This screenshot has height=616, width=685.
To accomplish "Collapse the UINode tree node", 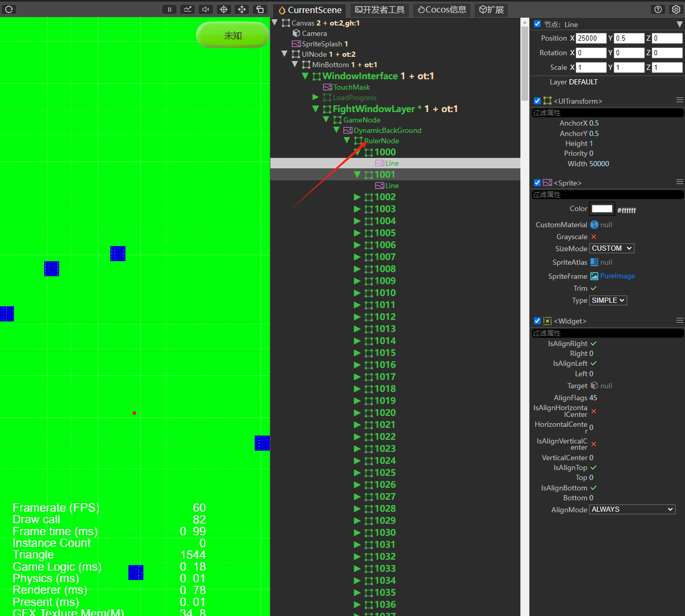I will point(284,54).
